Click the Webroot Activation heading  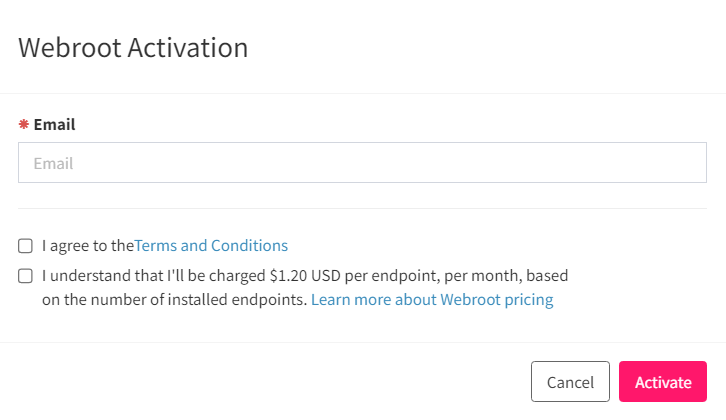coord(133,47)
